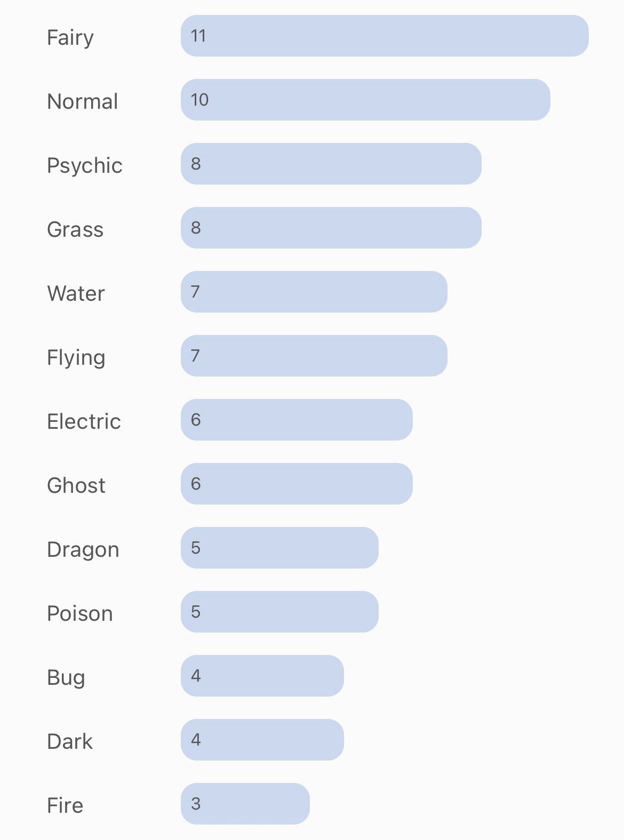Click the Fairy type label

[70, 37]
